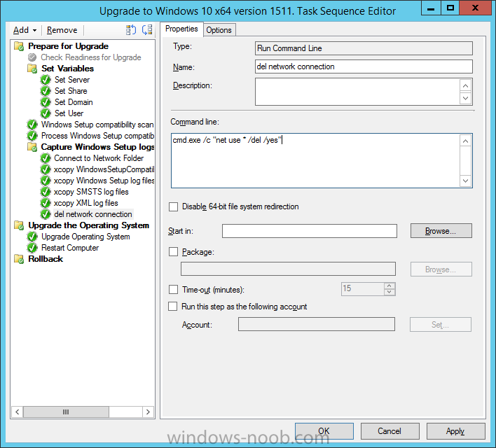Click the green check beside Set Server
The height and width of the screenshot is (448, 496).
click(46, 80)
